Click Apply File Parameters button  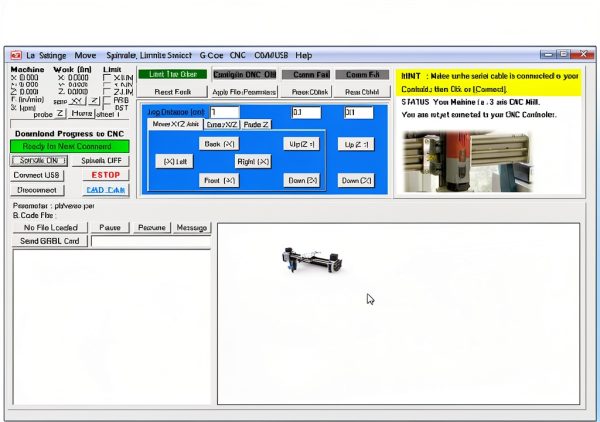(x=244, y=92)
